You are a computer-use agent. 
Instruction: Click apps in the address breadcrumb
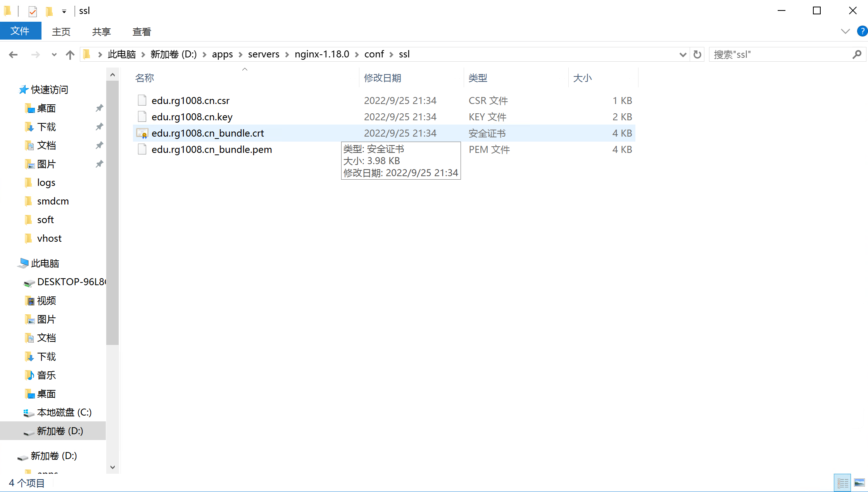click(222, 54)
